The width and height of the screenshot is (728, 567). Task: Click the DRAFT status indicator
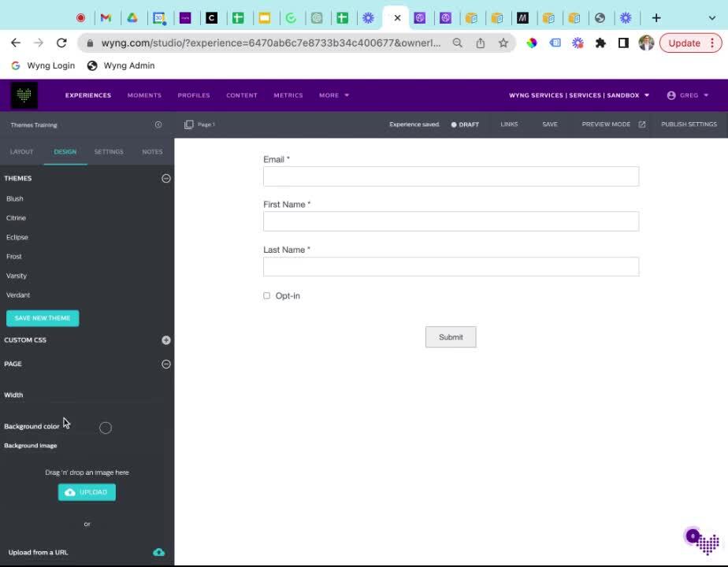pyautogui.click(x=465, y=124)
